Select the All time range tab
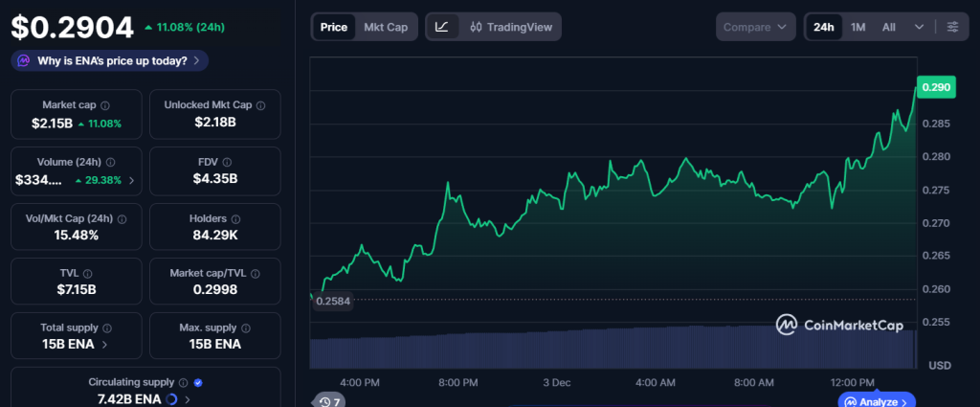 (x=889, y=27)
